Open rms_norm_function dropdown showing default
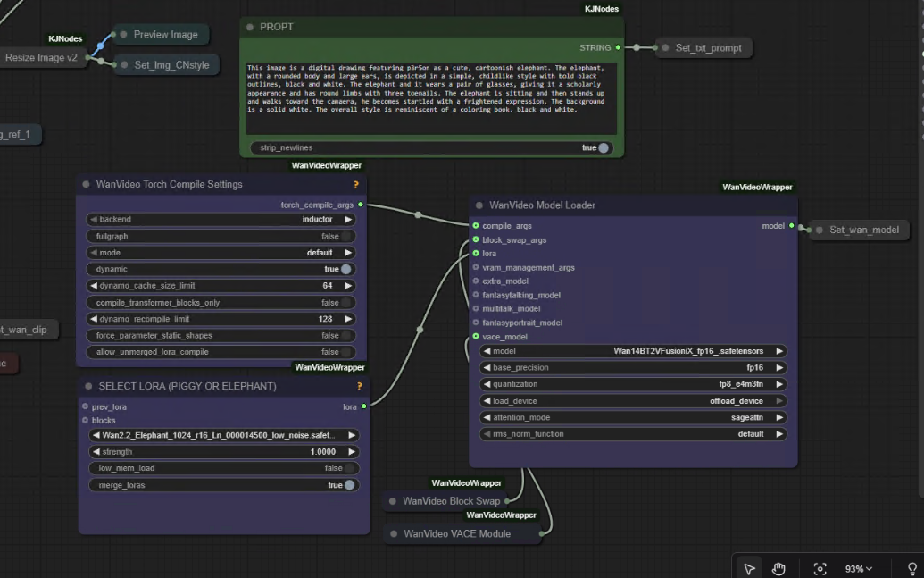The height and width of the screenshot is (578, 924). click(634, 434)
